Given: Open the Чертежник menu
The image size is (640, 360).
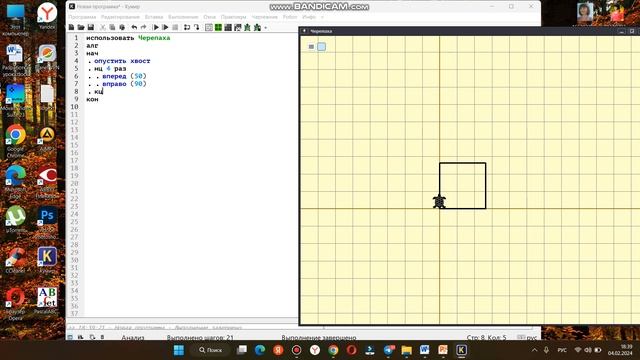Looking at the screenshot, I should 264,17.
